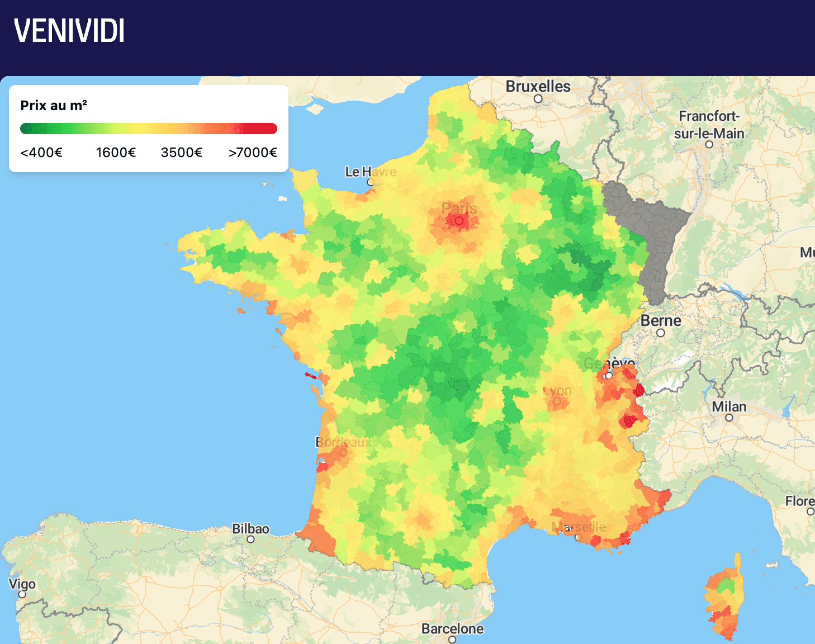815x644 pixels.
Task: Click the Bordeaux city marker
Action: tap(343, 452)
